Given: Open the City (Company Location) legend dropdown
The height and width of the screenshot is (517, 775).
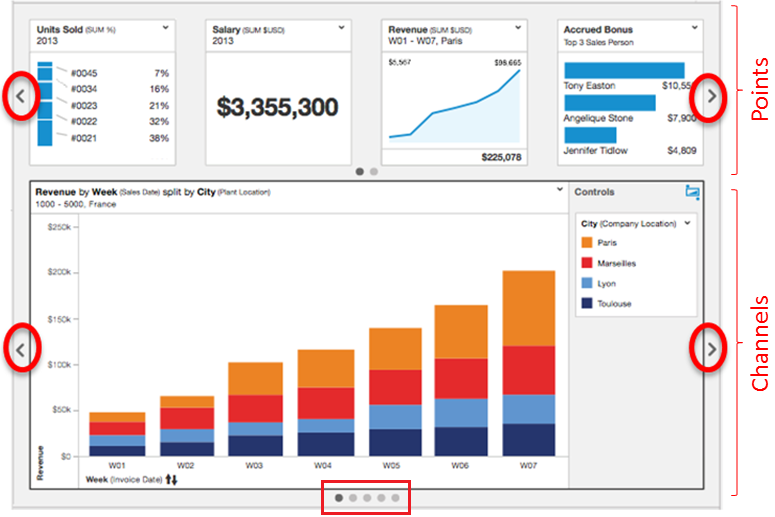Looking at the screenshot, I should pos(689,223).
